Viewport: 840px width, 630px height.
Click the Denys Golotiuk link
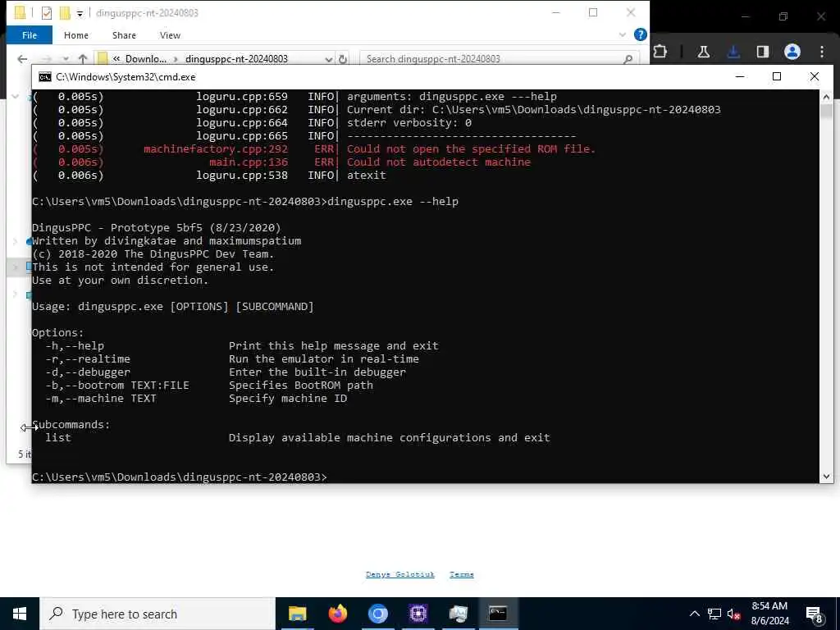point(400,574)
